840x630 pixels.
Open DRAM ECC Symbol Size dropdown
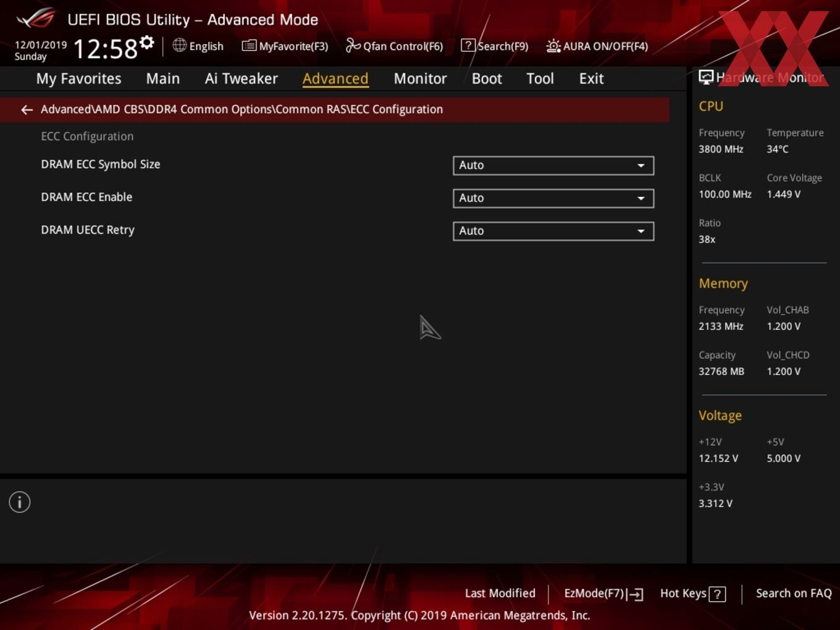[x=553, y=166]
